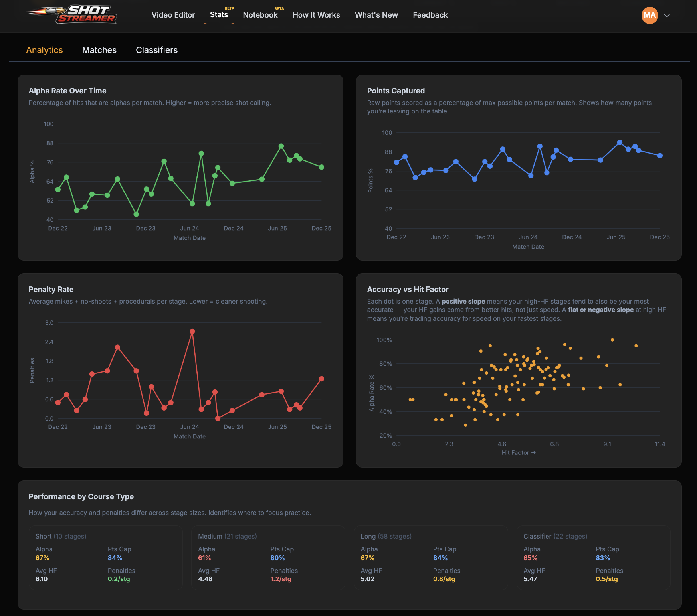This screenshot has height=616, width=697.
Task: Click the Points % y-axis label
Action: [370, 181]
